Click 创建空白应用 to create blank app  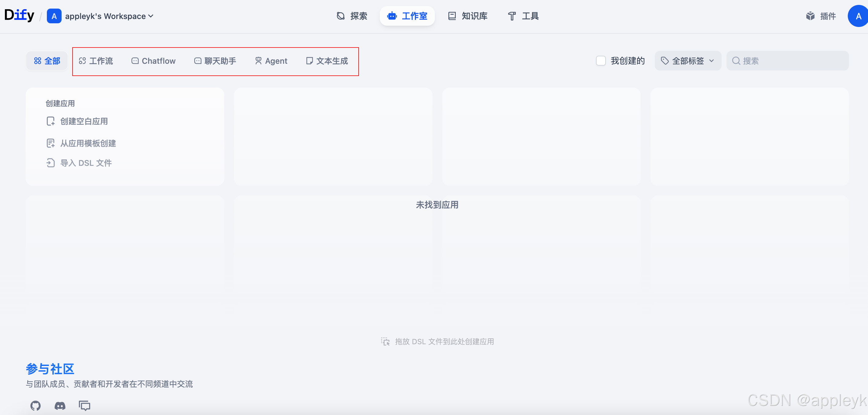point(84,121)
